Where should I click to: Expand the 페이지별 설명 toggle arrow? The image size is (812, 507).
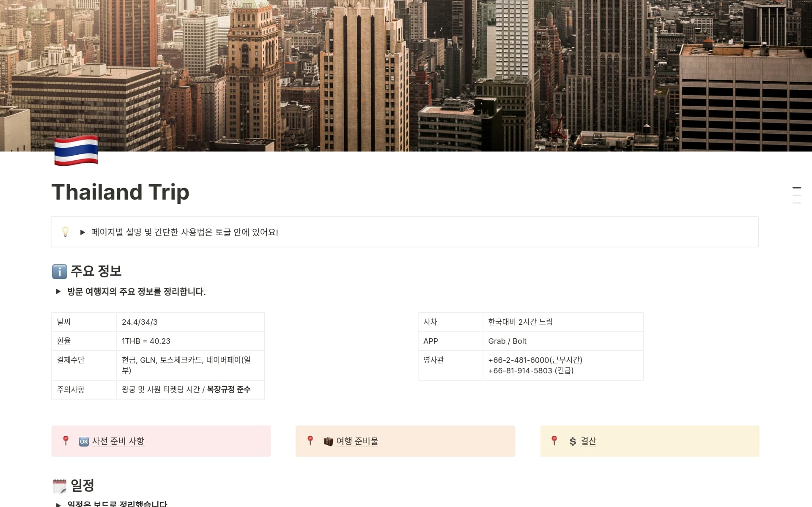82,232
